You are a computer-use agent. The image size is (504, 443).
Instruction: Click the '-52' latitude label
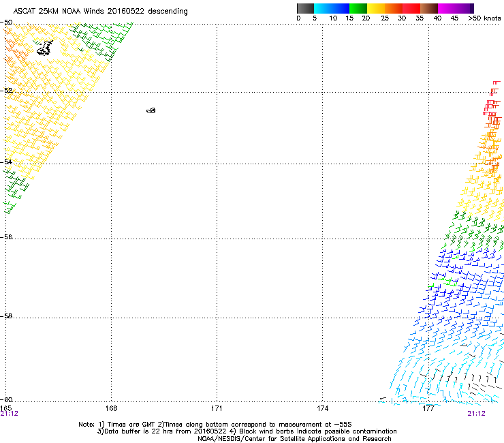(6, 91)
